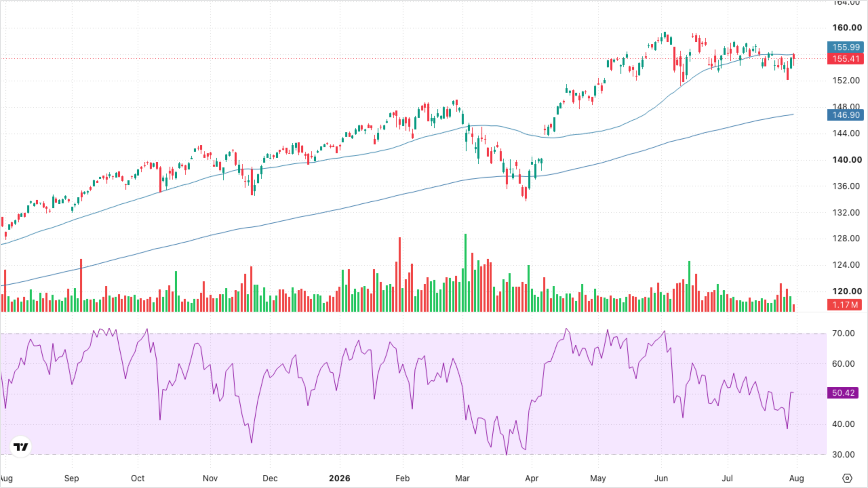868x488 pixels.
Task: Click the 160.00 price axis label
Action: coord(847,27)
